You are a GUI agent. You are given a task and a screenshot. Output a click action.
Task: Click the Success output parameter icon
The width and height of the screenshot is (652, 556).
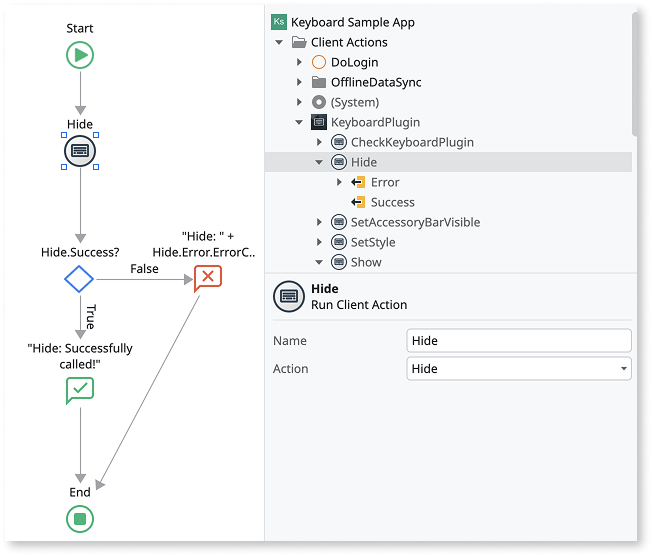point(358,202)
